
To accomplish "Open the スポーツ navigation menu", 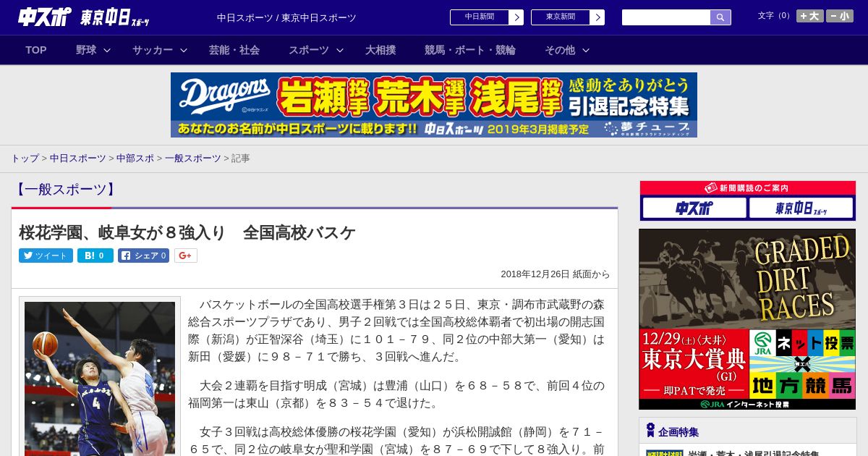I will pyautogui.click(x=309, y=50).
